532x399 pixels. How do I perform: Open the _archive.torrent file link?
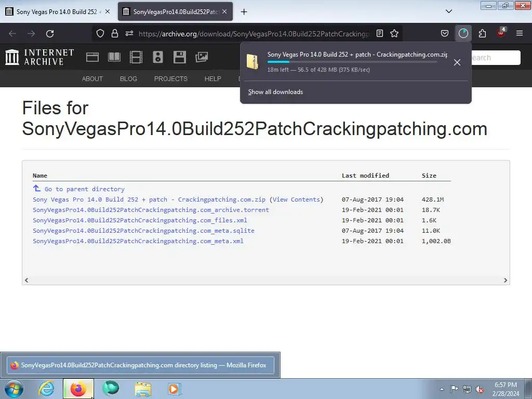tap(151, 210)
